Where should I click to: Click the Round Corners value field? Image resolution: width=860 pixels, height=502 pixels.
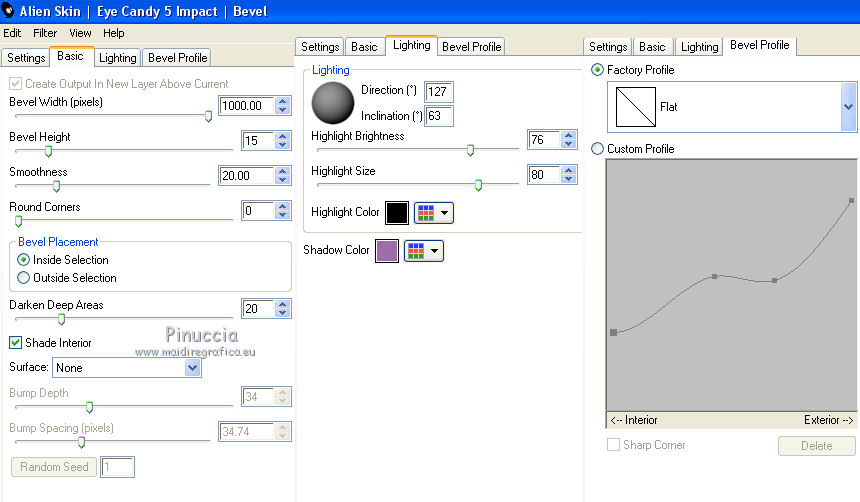click(258, 211)
